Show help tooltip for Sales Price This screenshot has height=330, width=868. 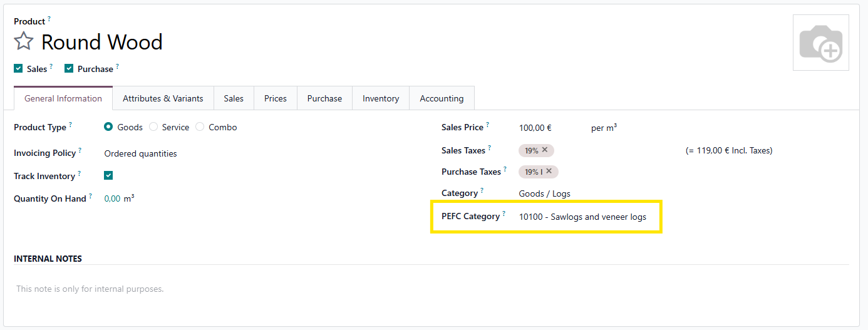coord(487,125)
